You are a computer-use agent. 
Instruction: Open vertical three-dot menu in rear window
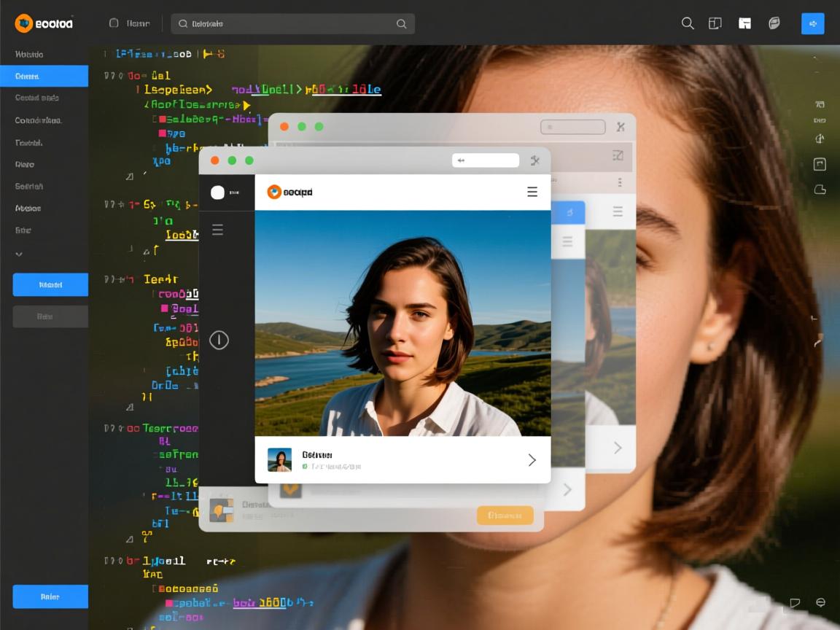[x=620, y=182]
